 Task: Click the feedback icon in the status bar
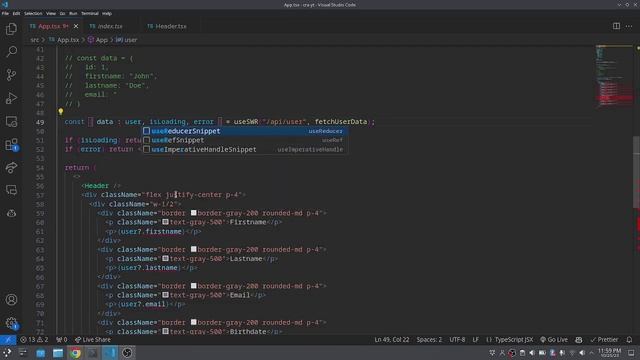click(x=579, y=340)
